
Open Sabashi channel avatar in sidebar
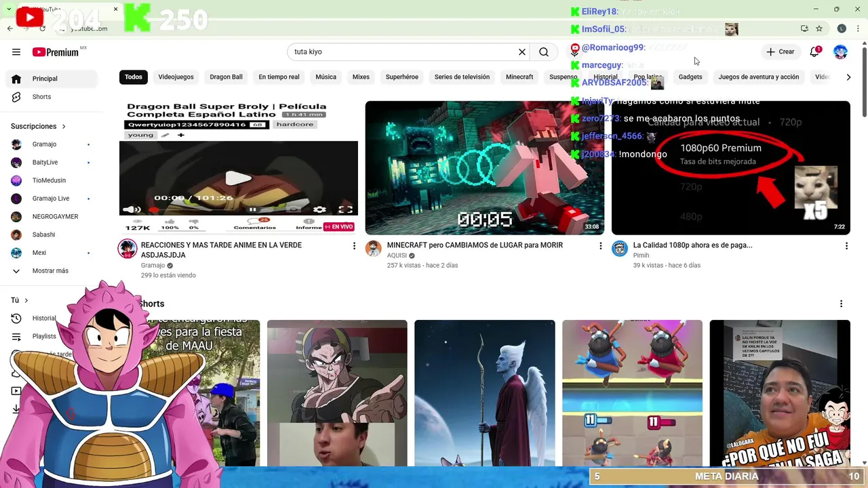[16, 235]
